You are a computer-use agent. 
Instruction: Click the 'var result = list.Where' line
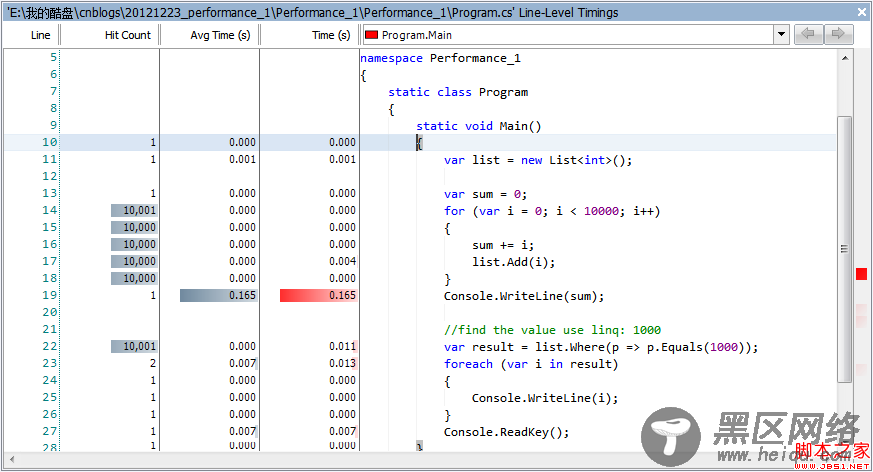point(601,347)
